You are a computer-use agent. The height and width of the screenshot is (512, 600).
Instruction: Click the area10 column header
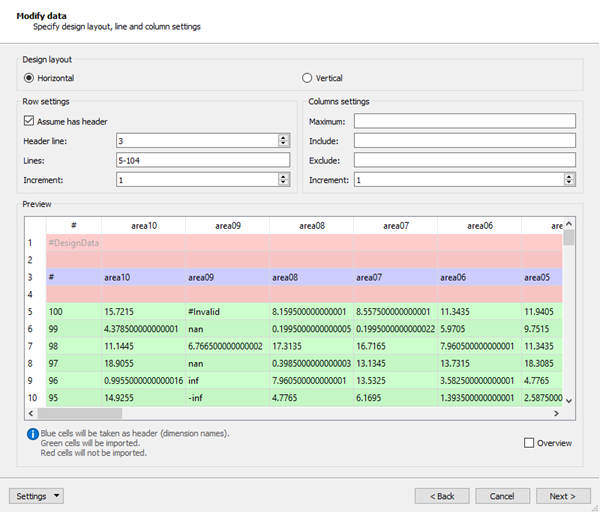144,226
